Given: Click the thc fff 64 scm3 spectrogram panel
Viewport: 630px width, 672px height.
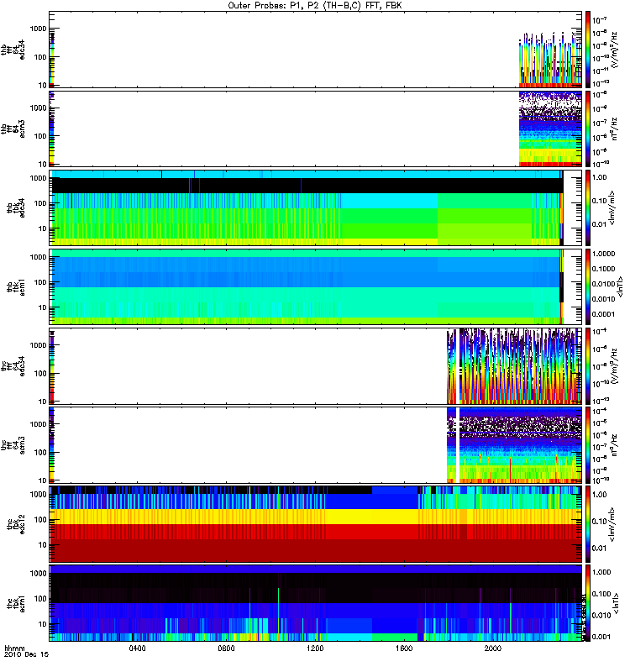Looking at the screenshot, I should (316, 445).
